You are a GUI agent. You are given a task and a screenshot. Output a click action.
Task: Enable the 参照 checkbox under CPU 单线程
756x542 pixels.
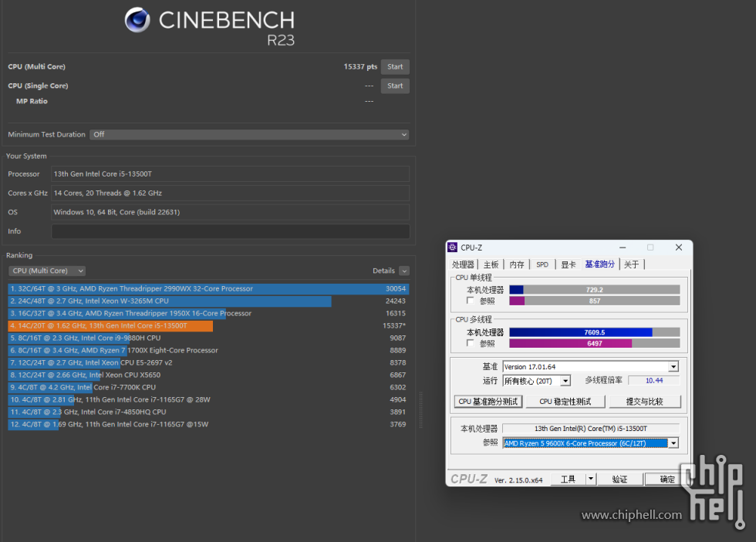[470, 301]
